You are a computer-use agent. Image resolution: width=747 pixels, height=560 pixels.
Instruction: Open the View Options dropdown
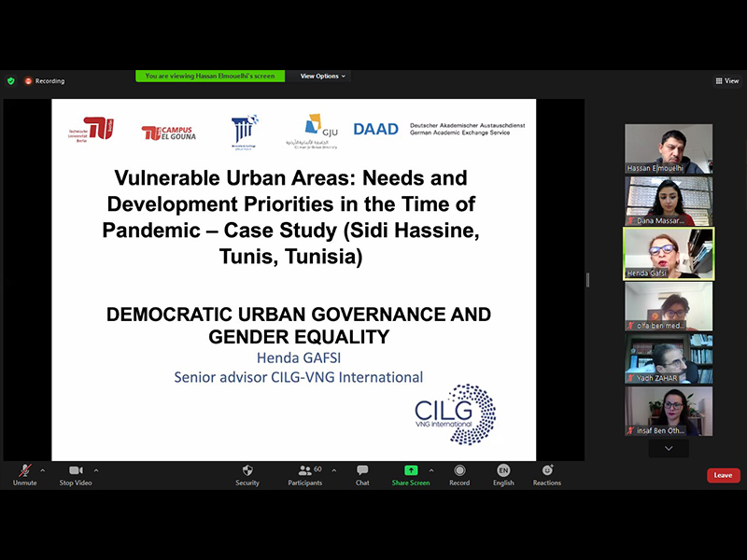click(x=322, y=77)
